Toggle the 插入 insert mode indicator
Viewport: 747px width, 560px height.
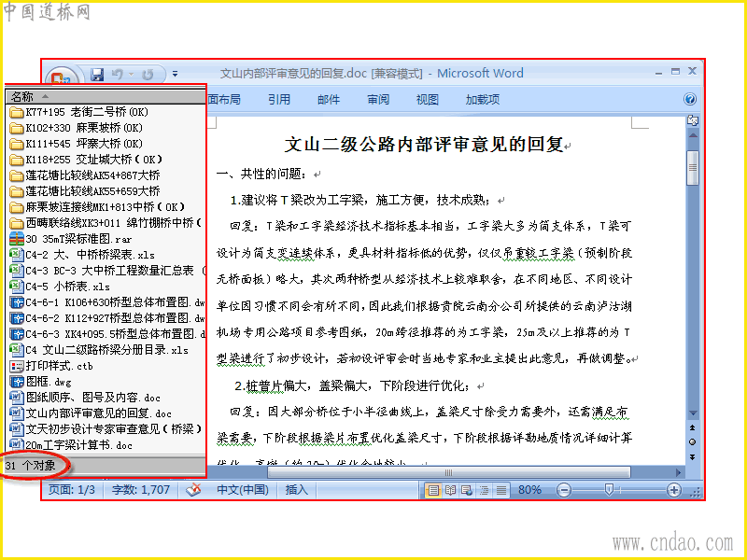(x=296, y=489)
